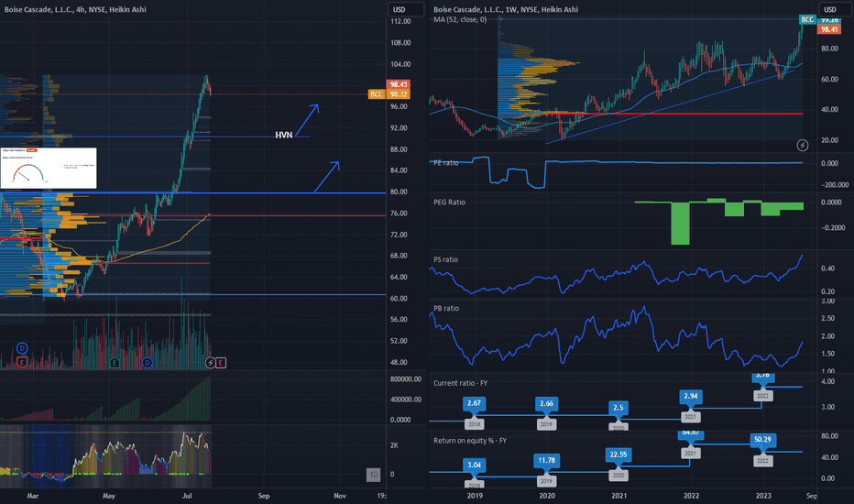Viewport: 854px width, 504px height.
Task: Click the blue dividend D marker before June
Action: point(147,362)
